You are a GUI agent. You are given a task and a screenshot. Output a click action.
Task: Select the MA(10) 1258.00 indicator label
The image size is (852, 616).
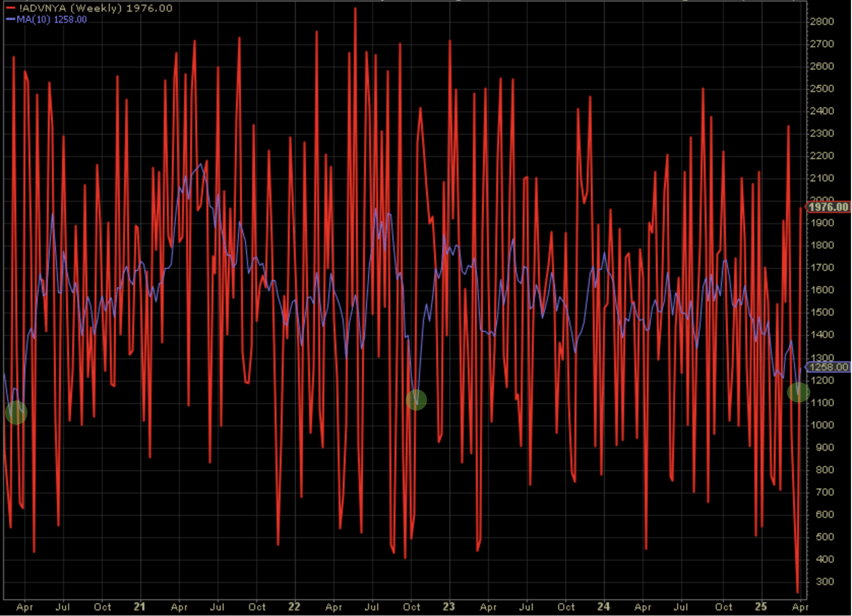(52, 20)
